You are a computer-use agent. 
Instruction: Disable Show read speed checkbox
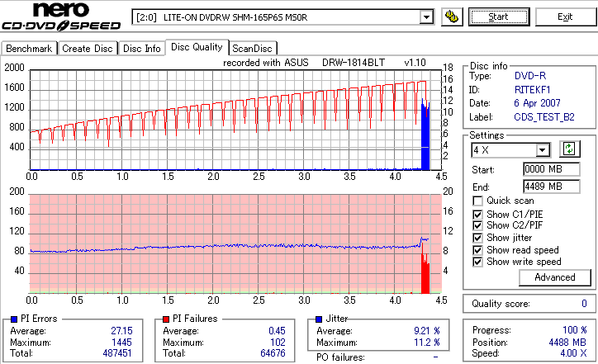(x=477, y=250)
